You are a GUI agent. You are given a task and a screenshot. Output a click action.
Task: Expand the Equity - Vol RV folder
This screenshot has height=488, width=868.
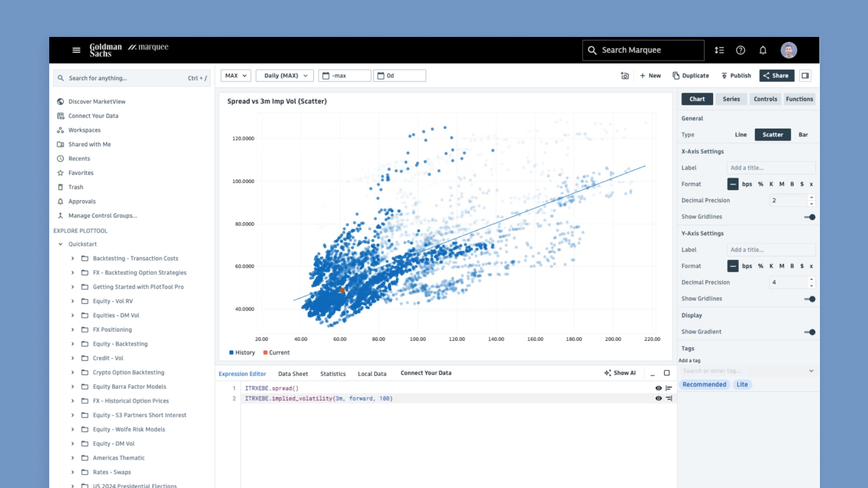click(x=73, y=301)
